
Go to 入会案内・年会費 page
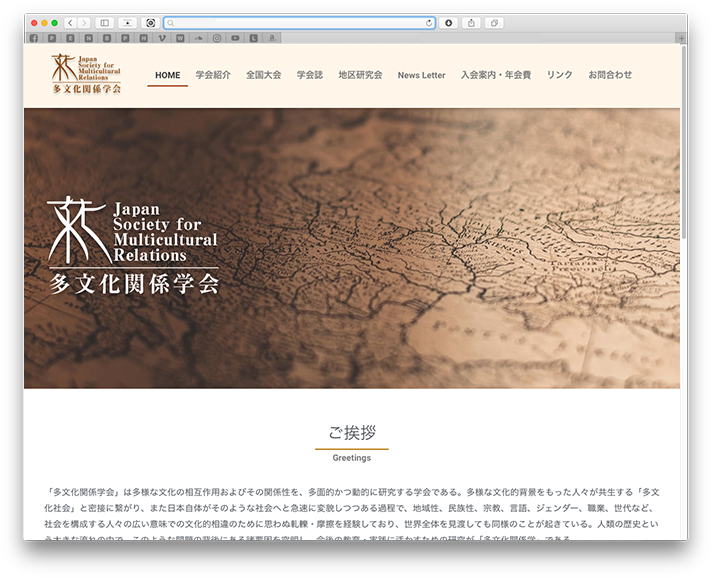(496, 75)
